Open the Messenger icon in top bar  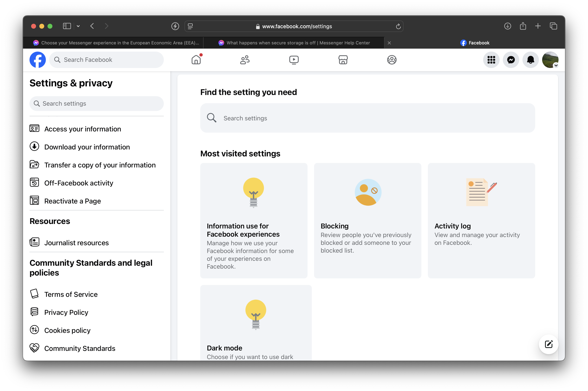[511, 59]
